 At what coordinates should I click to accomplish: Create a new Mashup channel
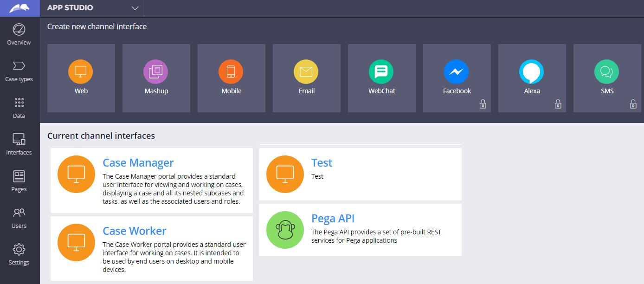(156, 78)
